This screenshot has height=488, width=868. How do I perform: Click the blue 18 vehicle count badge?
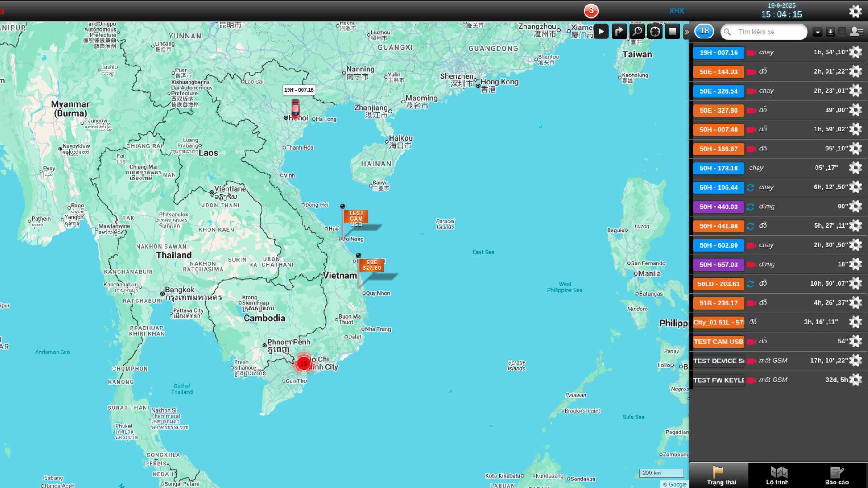click(x=704, y=31)
